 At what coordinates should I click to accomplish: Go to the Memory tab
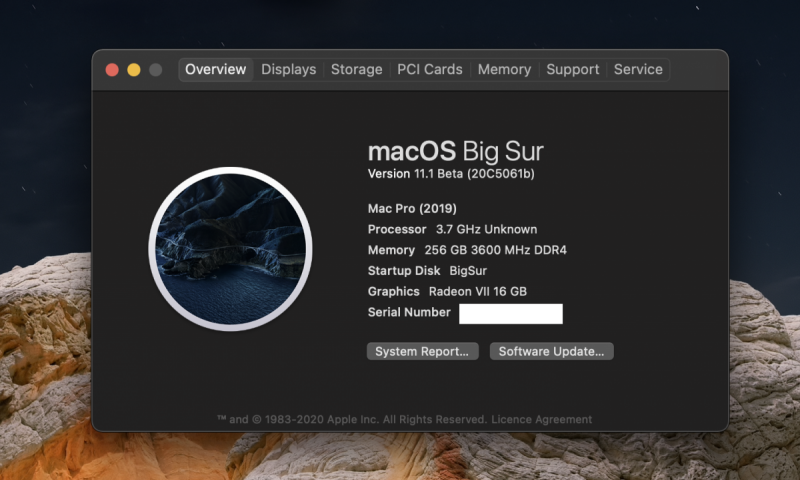pos(504,69)
